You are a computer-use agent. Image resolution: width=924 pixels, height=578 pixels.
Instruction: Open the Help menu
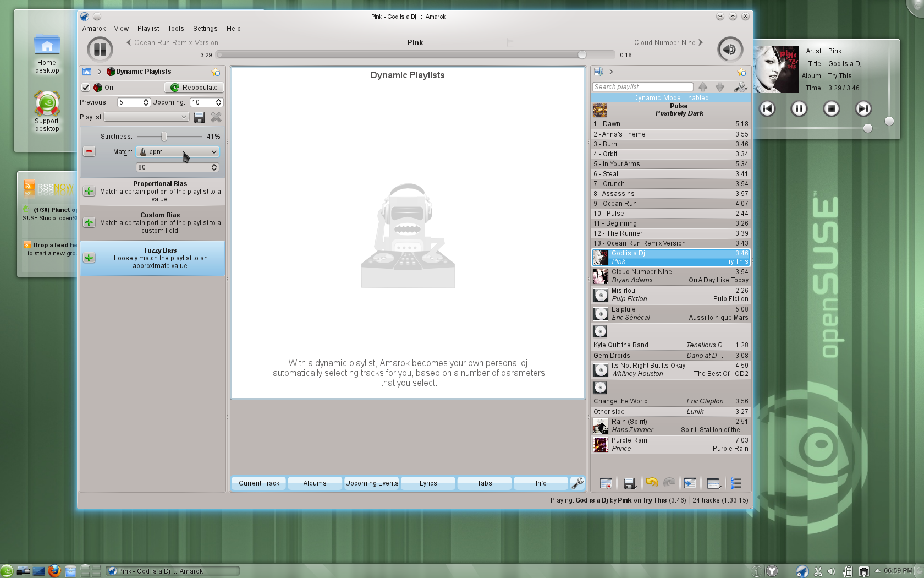(233, 29)
